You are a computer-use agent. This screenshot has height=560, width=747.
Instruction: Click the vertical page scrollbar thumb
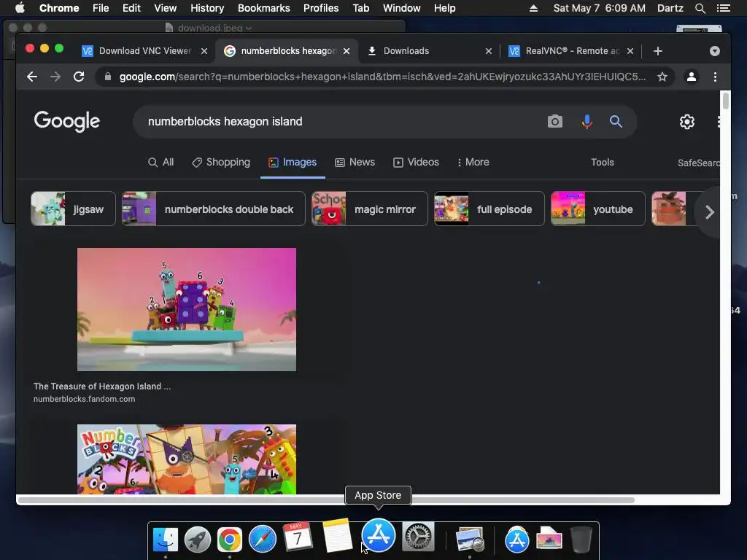click(726, 101)
